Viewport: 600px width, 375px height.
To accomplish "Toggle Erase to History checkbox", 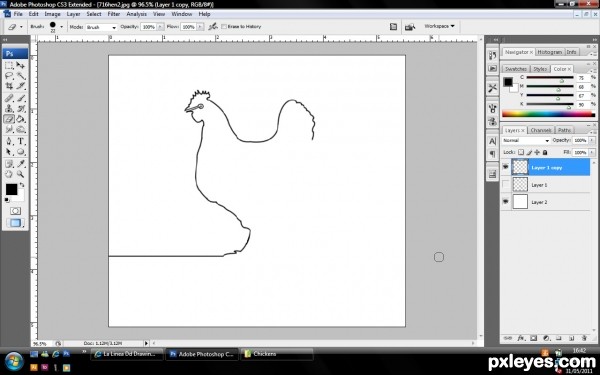I will coord(224,27).
